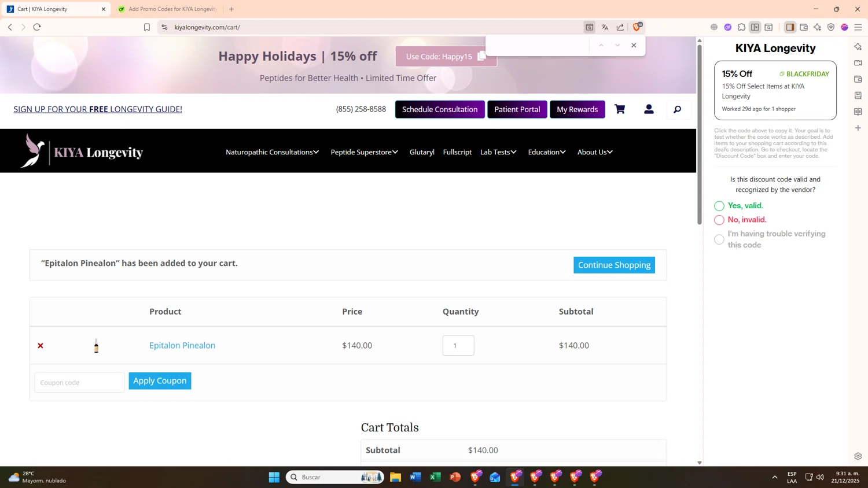Open Word from the taskbar
Image resolution: width=868 pixels, height=488 pixels.
click(x=415, y=477)
